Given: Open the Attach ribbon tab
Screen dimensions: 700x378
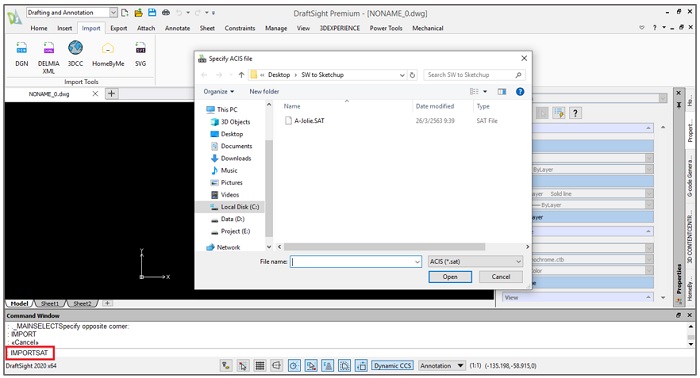Looking at the screenshot, I should (x=146, y=28).
